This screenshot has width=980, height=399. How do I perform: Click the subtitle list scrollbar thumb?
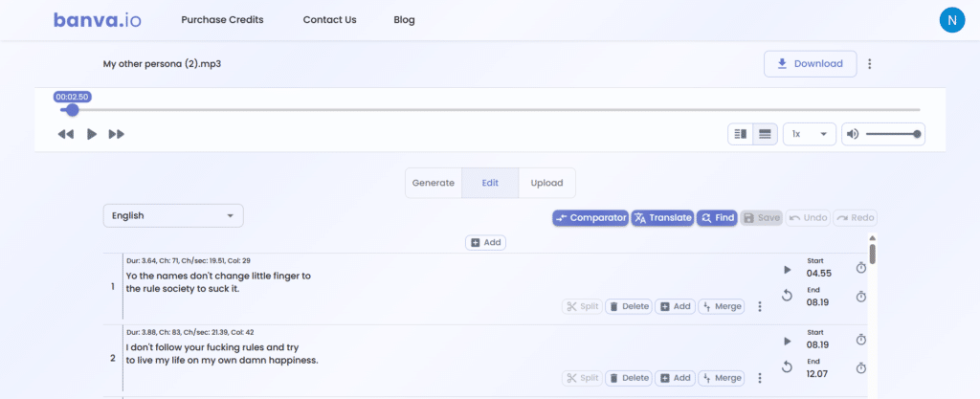873,255
